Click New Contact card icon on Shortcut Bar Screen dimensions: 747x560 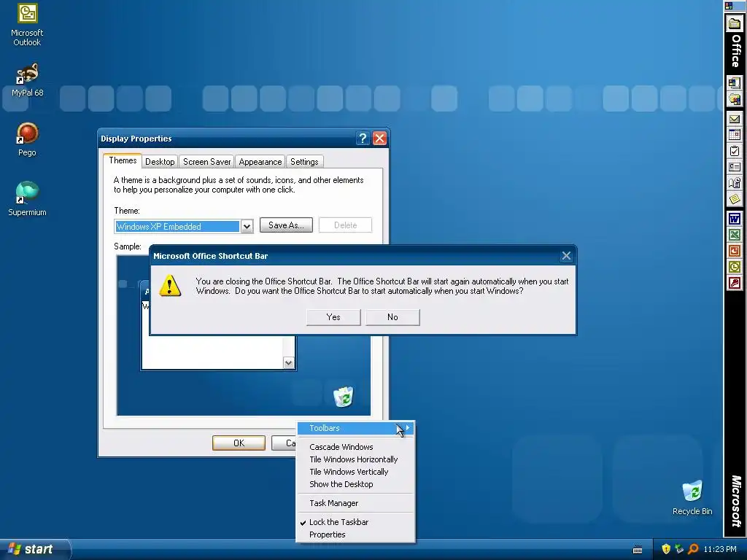(x=734, y=167)
